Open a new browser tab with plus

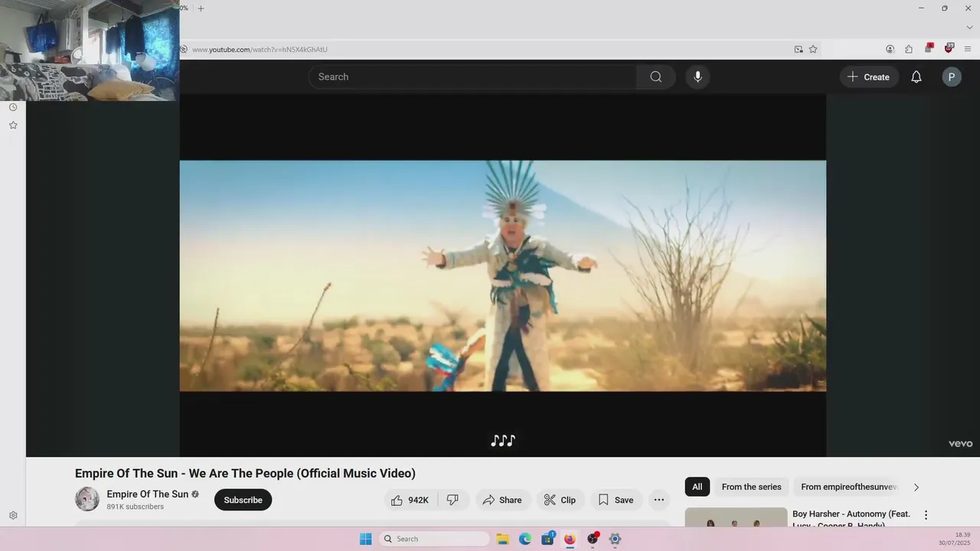point(201,8)
